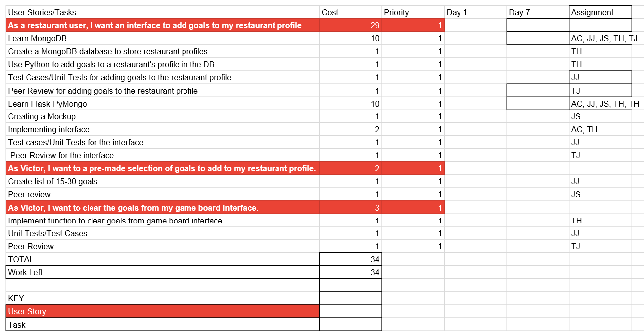Click the "Assignment" header cell
Image resolution: width=644 pixels, height=334 pixels.
coord(600,12)
